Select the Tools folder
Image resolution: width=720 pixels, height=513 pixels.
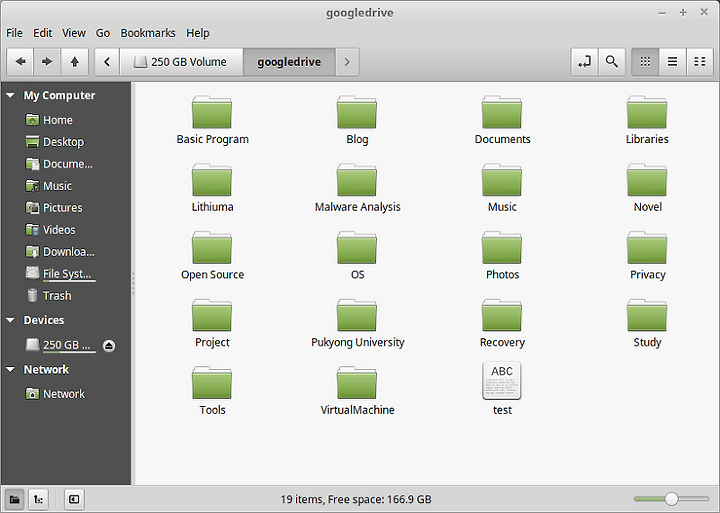[212, 391]
